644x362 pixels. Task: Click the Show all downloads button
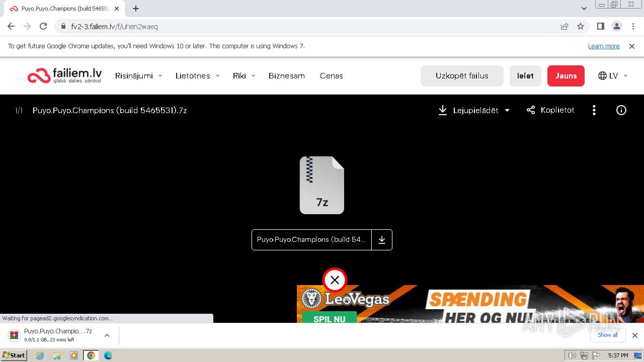608,335
